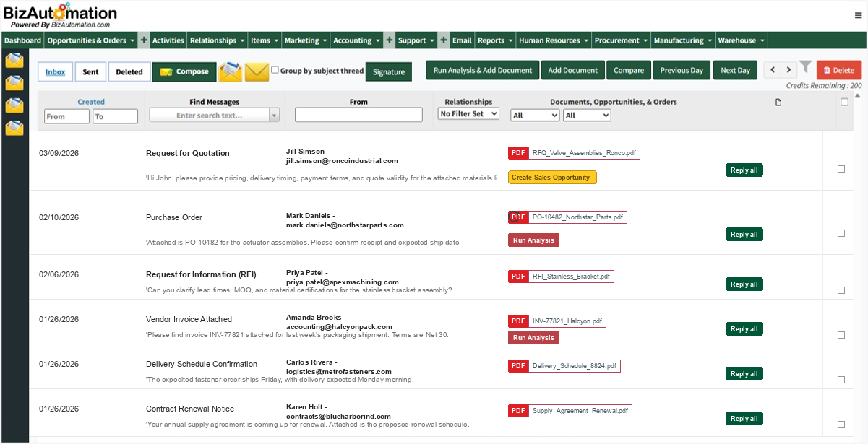This screenshot has height=444, width=868.
Task: Switch to the Sent tab
Action: click(90, 71)
